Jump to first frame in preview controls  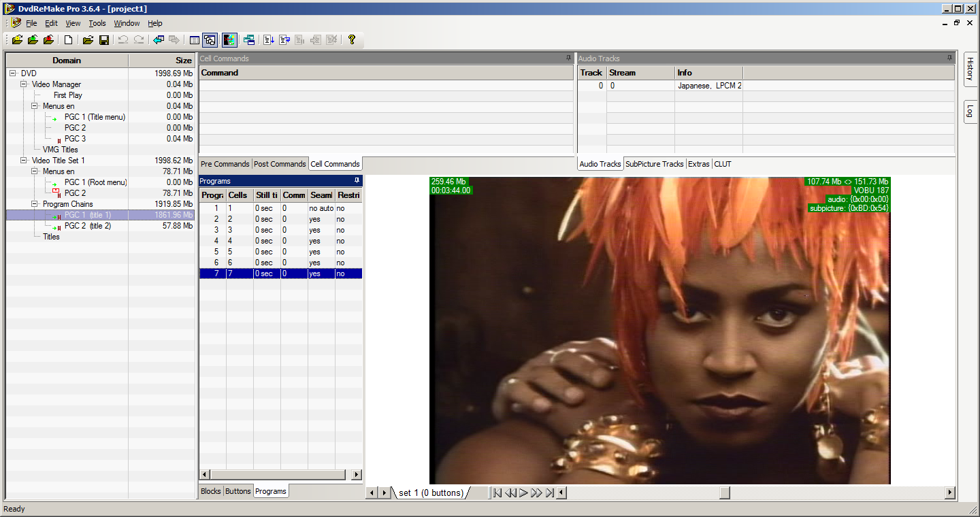pyautogui.click(x=497, y=493)
